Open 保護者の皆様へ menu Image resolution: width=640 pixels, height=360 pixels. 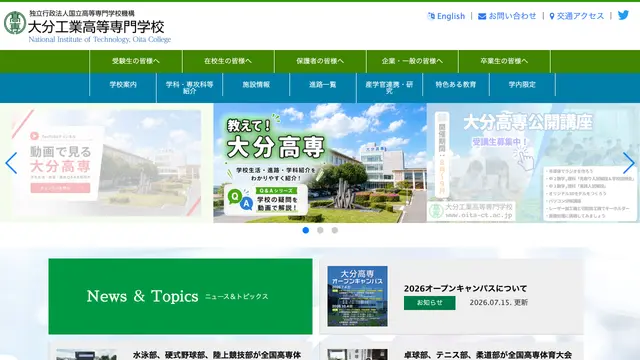click(x=320, y=61)
